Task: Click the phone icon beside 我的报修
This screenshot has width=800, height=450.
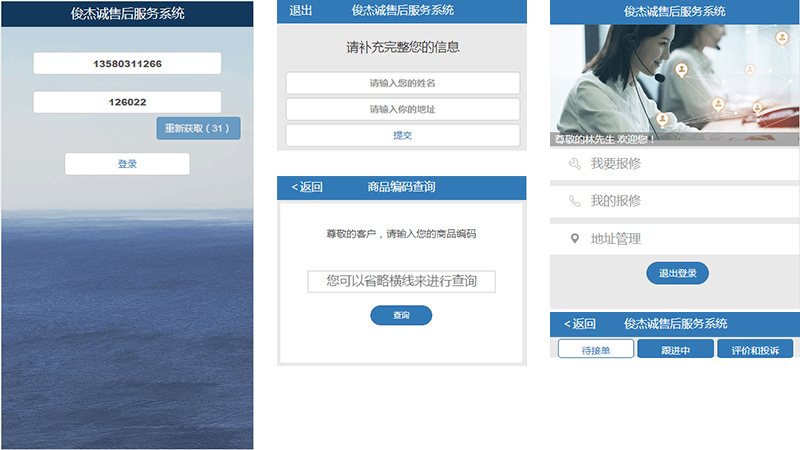Action: 574,201
